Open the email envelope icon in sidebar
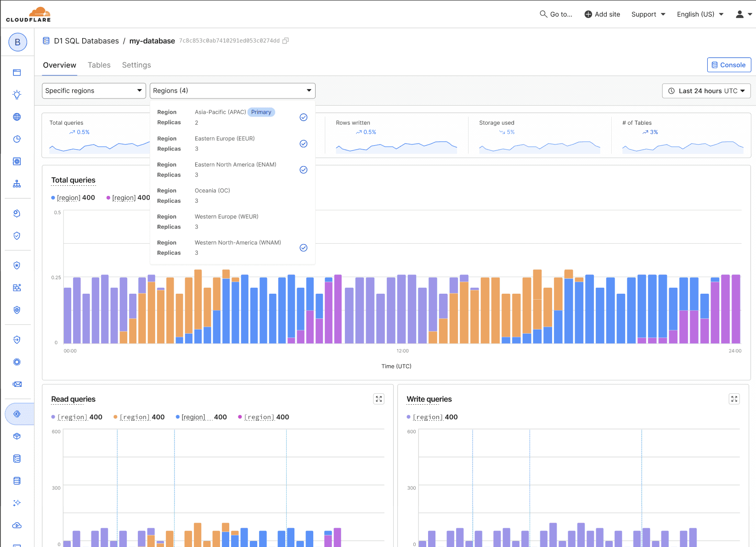This screenshot has height=547, width=756. (17, 384)
